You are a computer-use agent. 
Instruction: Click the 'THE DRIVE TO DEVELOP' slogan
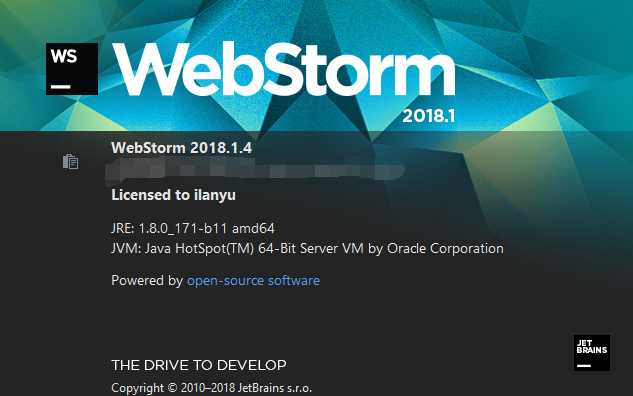199,365
